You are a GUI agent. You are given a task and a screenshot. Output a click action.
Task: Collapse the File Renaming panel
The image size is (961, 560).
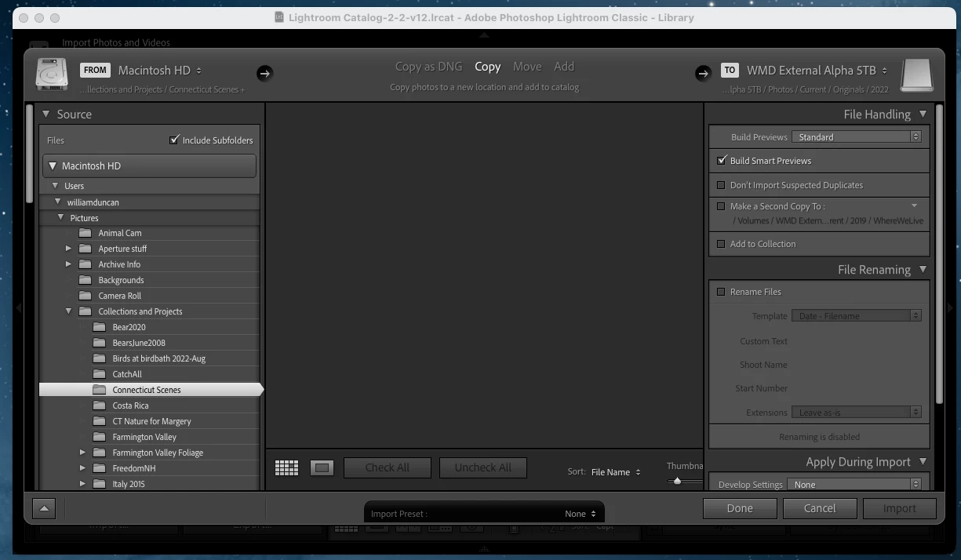pyautogui.click(x=923, y=269)
